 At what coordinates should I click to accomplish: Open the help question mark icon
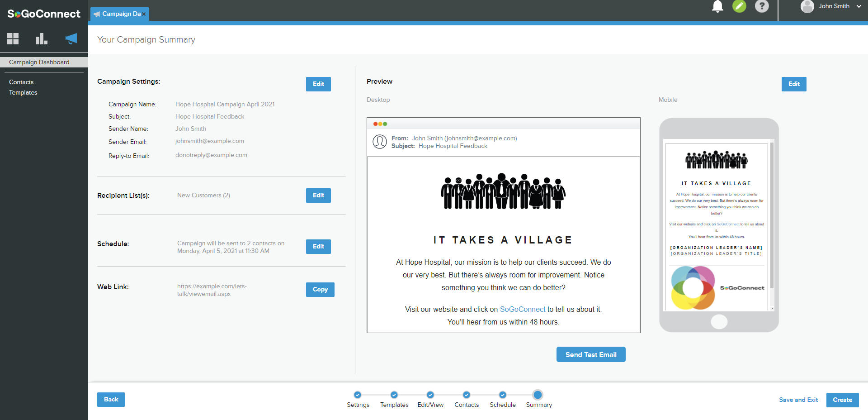pyautogui.click(x=762, y=6)
